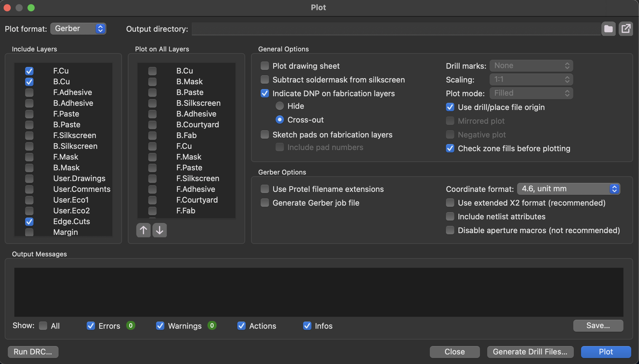Enable the F.Silkscreen layer in Include Layers
Viewport: 639px width, 364px height.
29,135
